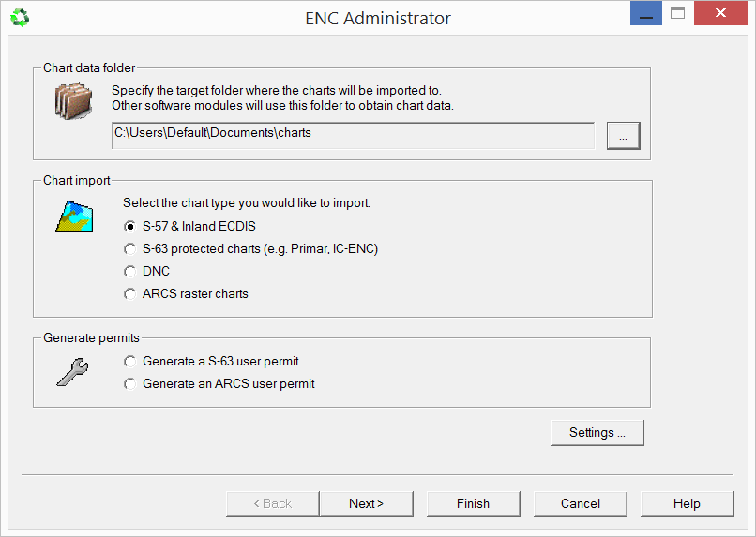Select S-57 & Inland ECDIS option
This screenshot has width=756, height=537.
[x=130, y=226]
